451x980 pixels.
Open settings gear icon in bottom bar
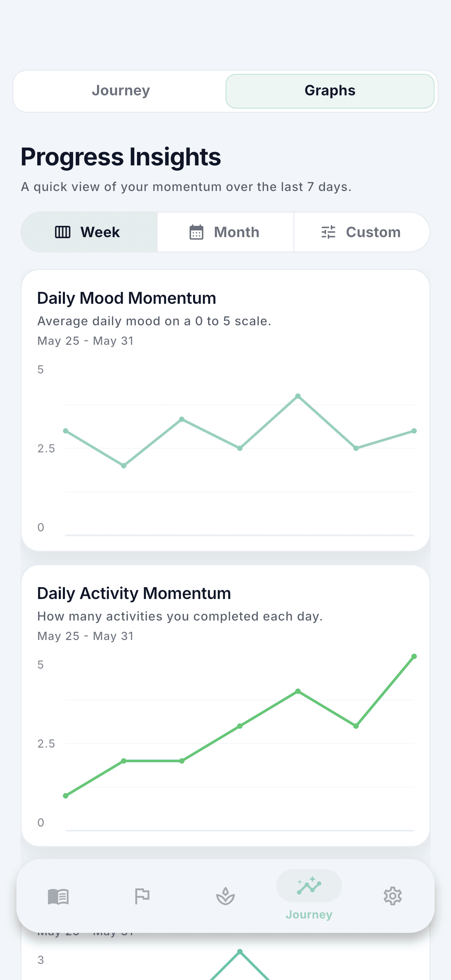click(393, 896)
